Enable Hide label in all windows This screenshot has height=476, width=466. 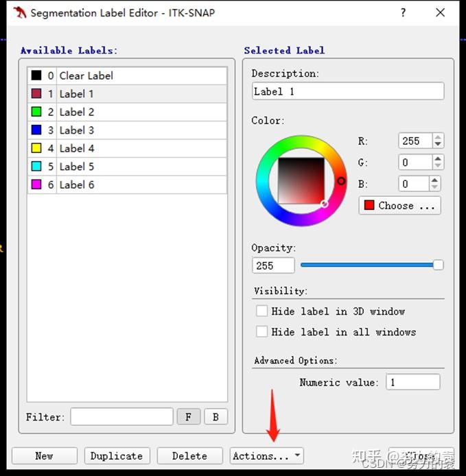click(261, 332)
